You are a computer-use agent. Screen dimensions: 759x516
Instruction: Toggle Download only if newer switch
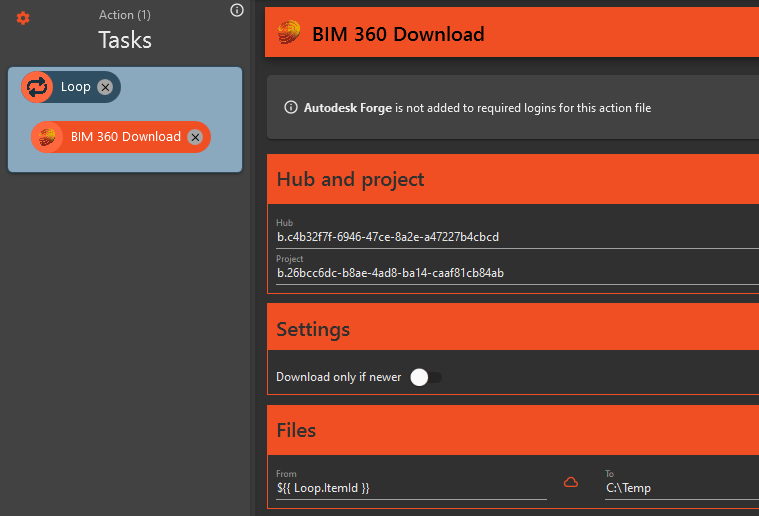pos(425,378)
